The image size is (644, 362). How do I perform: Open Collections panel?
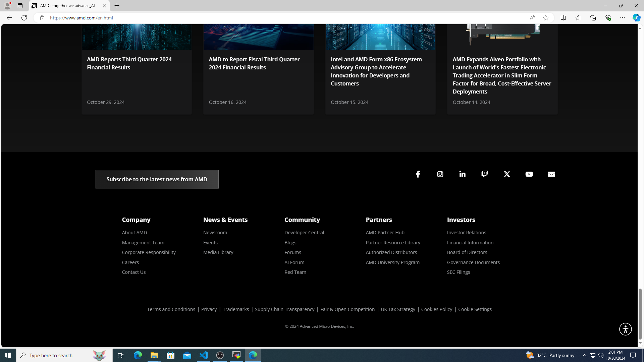pyautogui.click(x=593, y=18)
